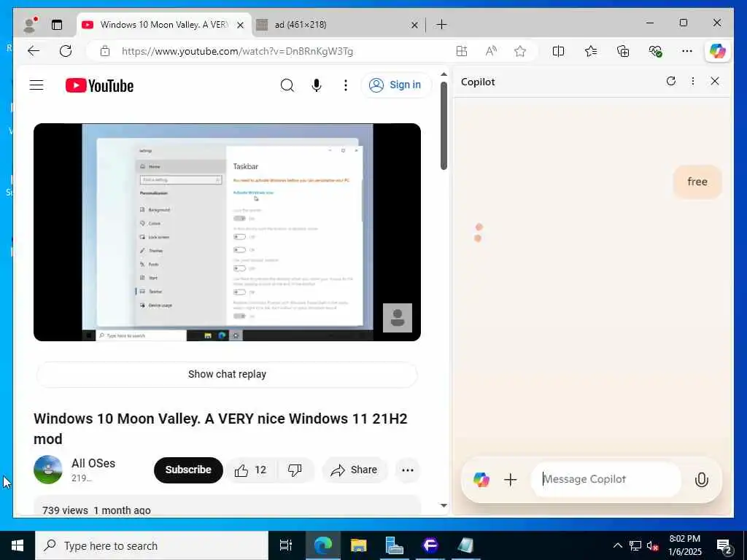This screenshot has width=747, height=560.
Task: Open the Edge profile icon
Action: click(x=30, y=25)
